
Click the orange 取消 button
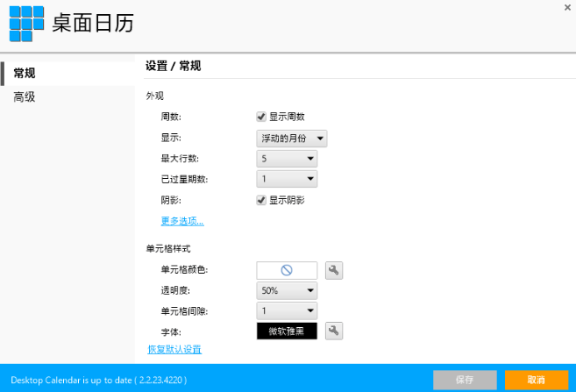coord(537,380)
